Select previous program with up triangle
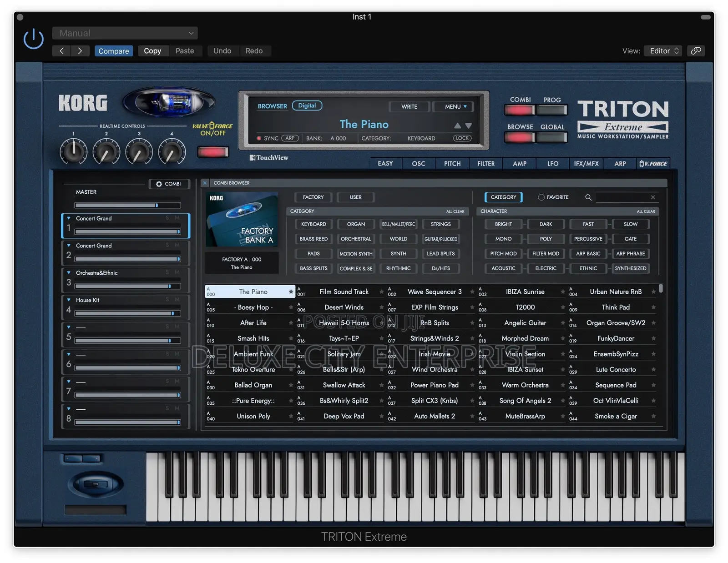 click(457, 126)
